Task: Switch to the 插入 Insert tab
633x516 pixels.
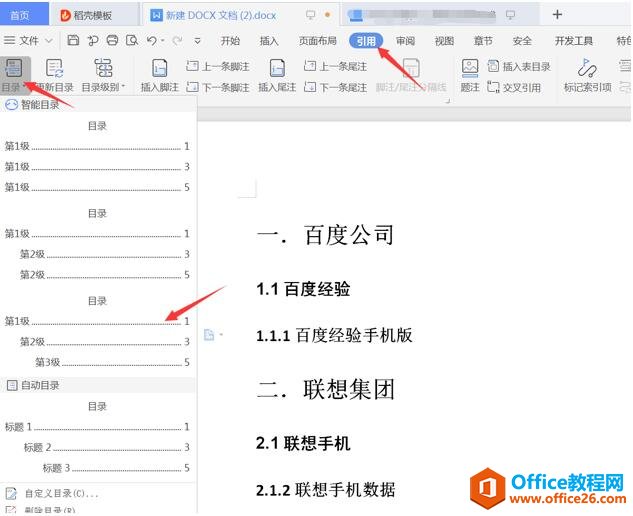Action: click(x=269, y=41)
